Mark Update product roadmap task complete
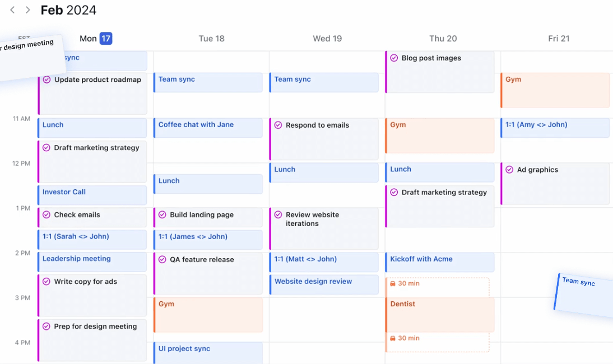Screen dimensions: 613x364 pos(47,80)
